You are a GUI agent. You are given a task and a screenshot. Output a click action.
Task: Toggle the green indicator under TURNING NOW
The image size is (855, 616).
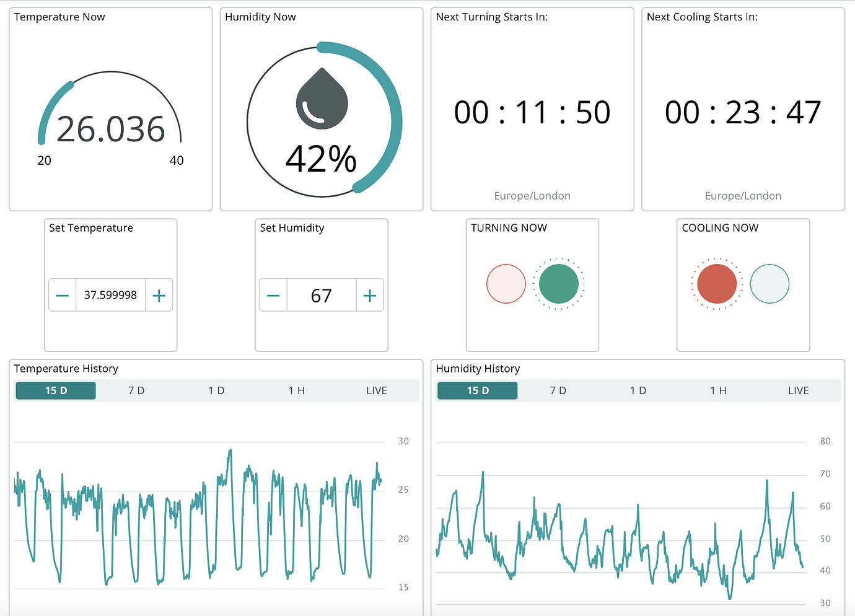click(x=558, y=284)
